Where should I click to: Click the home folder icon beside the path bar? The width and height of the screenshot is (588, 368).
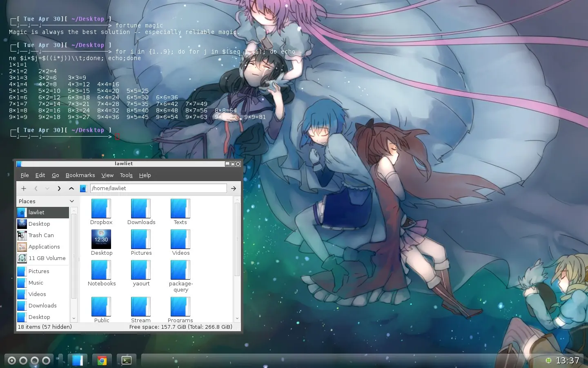click(84, 188)
